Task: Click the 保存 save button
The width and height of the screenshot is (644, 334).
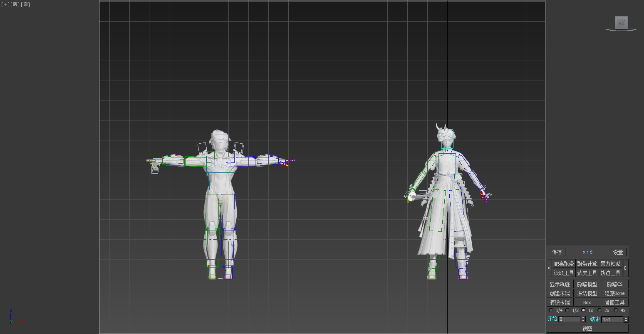Action: click(x=557, y=252)
